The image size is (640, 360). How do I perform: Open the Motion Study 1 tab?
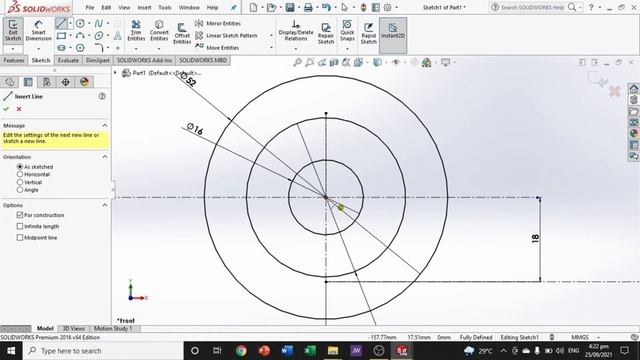(113, 329)
